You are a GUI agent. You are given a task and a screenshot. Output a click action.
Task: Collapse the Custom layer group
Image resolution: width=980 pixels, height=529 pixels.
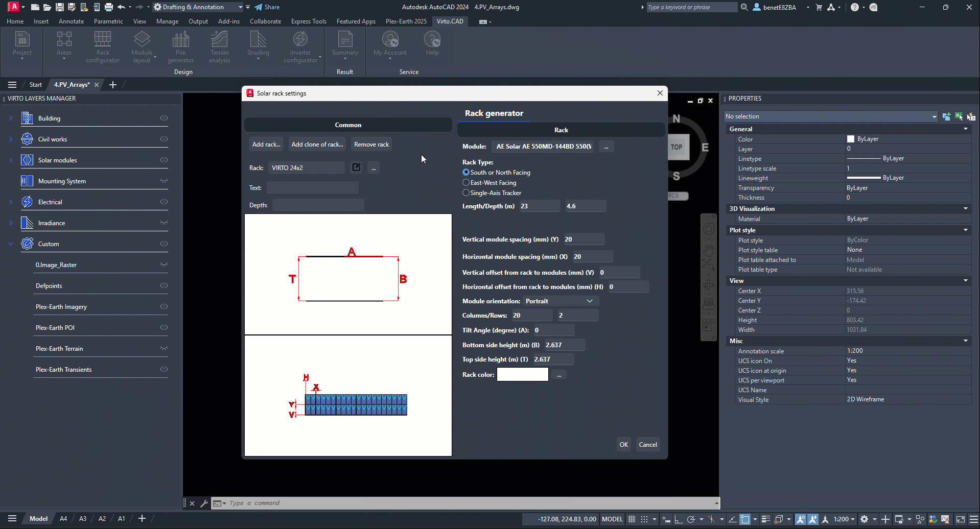point(11,244)
